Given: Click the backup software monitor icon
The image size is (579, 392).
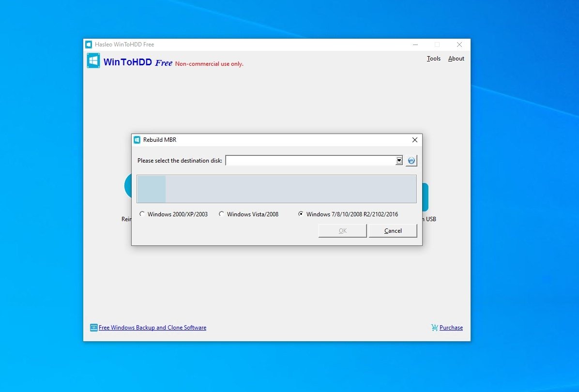Looking at the screenshot, I should click(94, 328).
